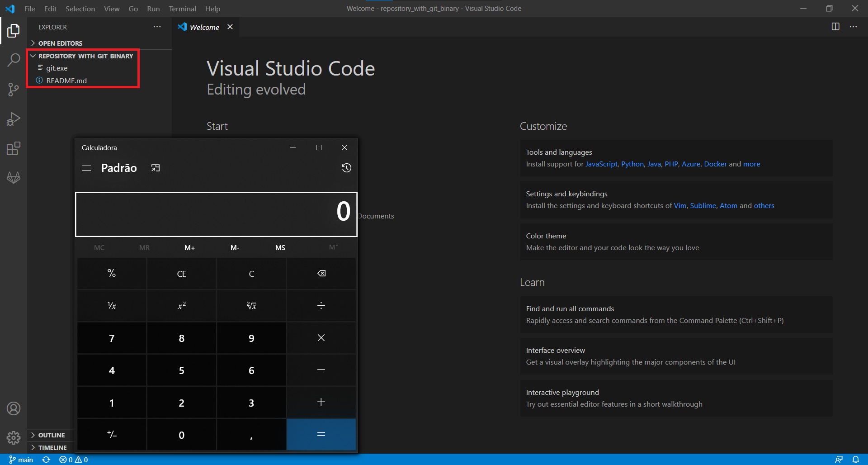Open the Extensions view
This screenshot has height=465, width=868.
tap(14, 148)
